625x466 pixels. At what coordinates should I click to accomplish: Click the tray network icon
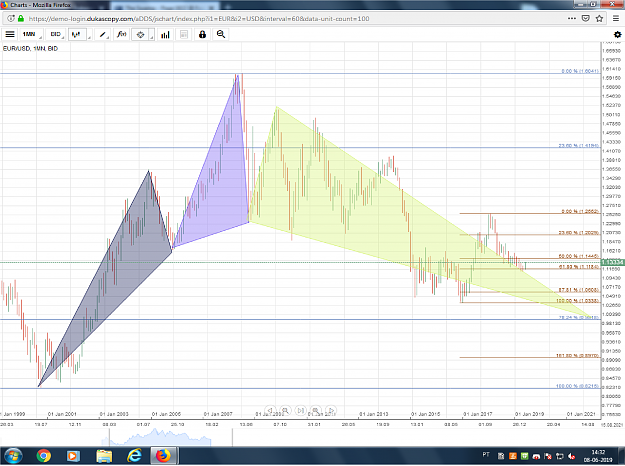(x=560, y=456)
